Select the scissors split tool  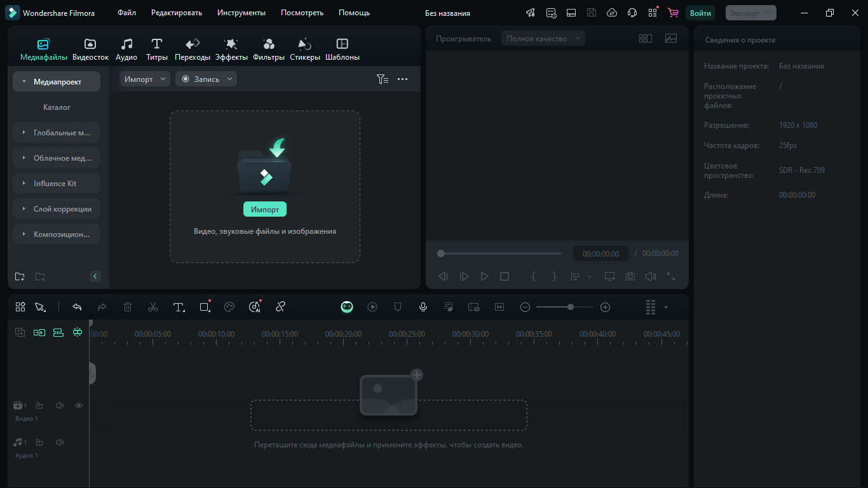pos(153,307)
